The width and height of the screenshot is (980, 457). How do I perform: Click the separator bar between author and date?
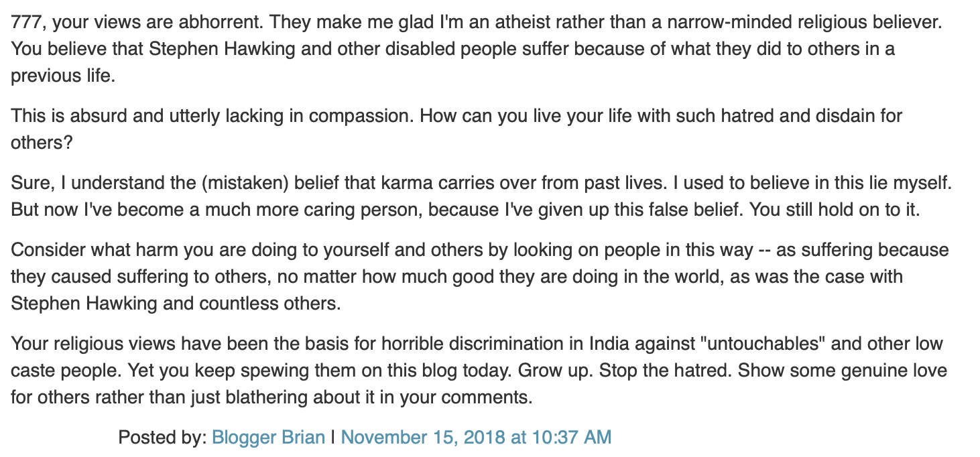click(x=332, y=438)
